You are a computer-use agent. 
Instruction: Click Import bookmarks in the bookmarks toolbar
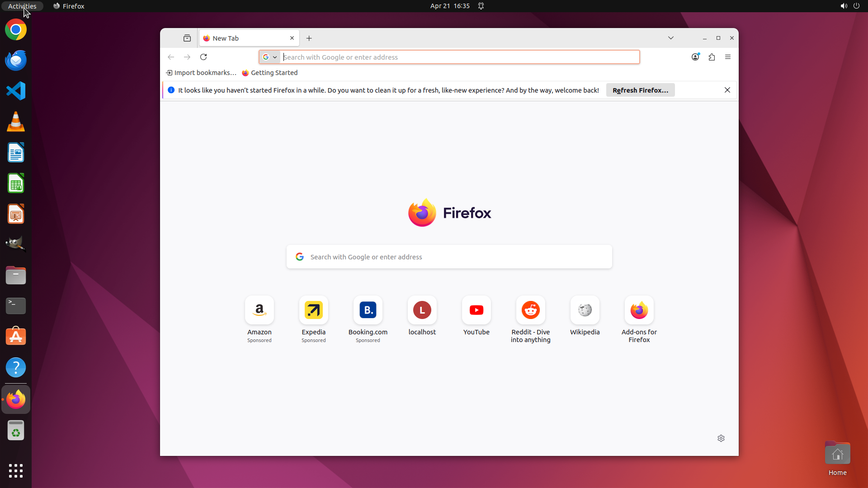click(x=201, y=73)
